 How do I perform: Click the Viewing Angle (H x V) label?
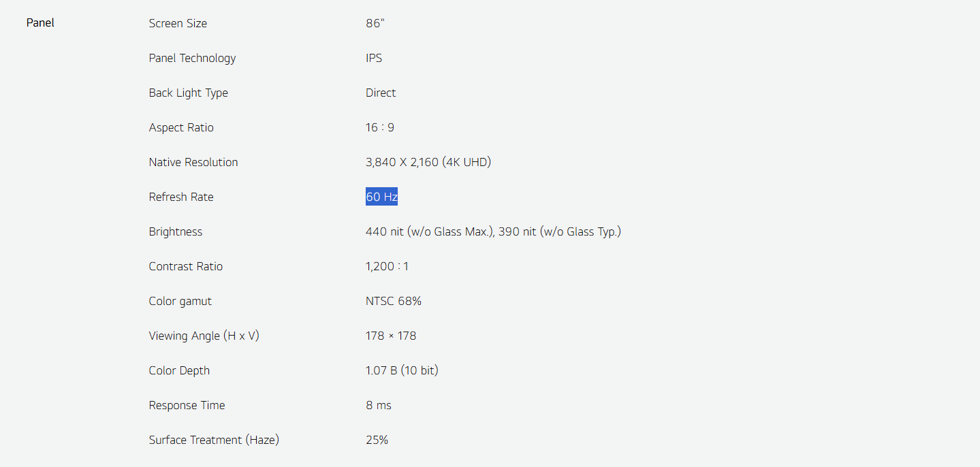click(204, 336)
